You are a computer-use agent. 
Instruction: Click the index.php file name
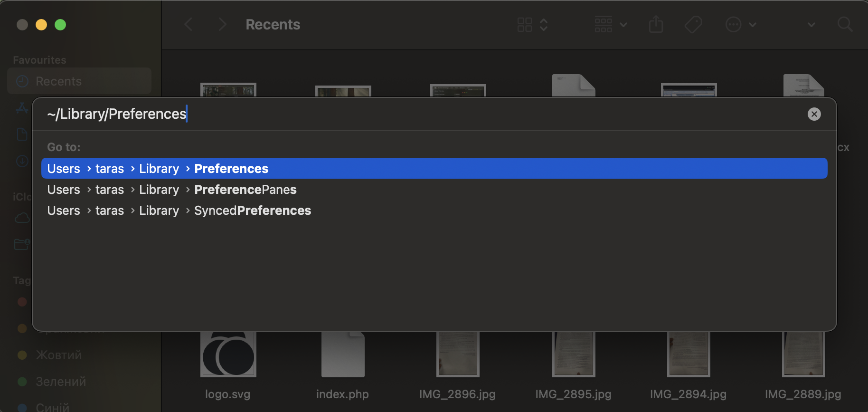342,394
